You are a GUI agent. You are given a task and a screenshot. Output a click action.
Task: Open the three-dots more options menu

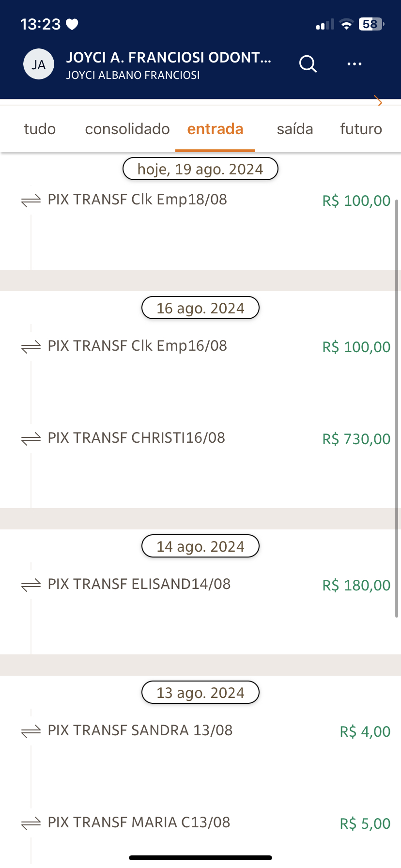pos(355,64)
